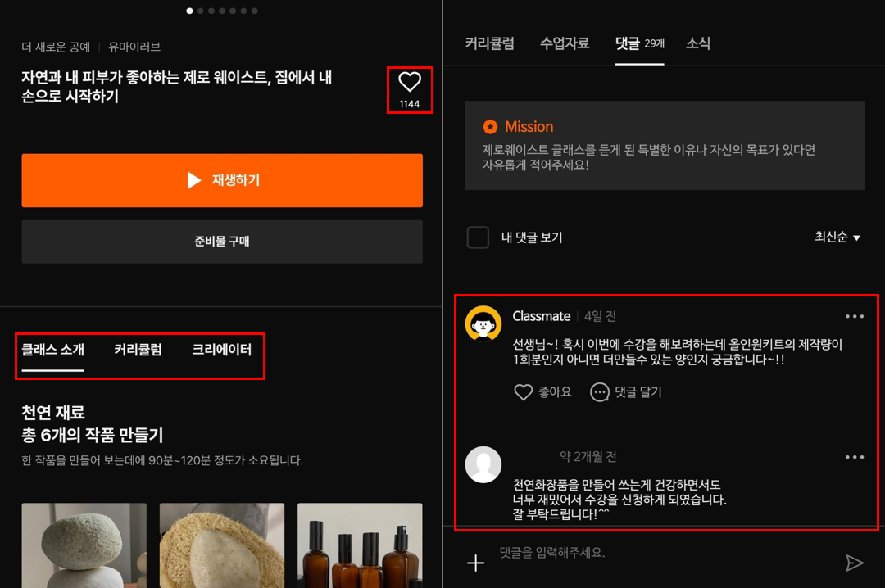Click the plus icon beside the comment field
Image resolution: width=885 pixels, height=588 pixels.
(x=476, y=563)
